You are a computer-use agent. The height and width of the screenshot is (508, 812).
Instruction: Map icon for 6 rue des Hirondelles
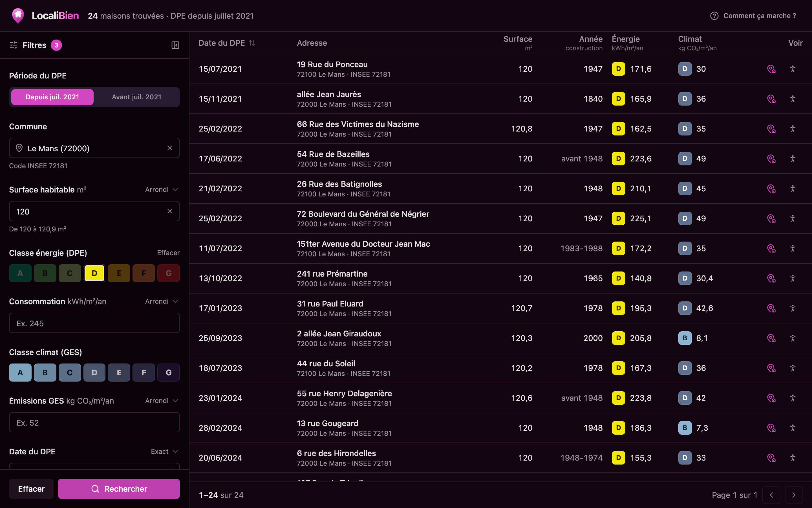[x=771, y=457]
